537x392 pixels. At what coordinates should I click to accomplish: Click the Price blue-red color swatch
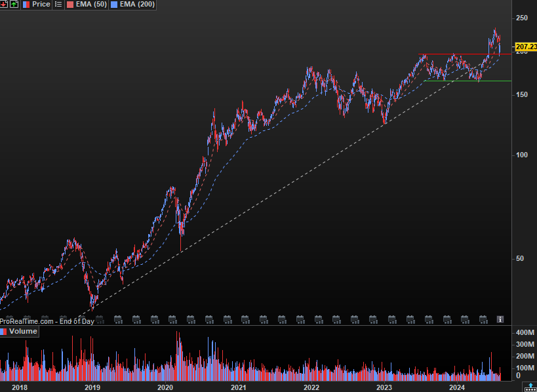pyautogui.click(x=26, y=5)
